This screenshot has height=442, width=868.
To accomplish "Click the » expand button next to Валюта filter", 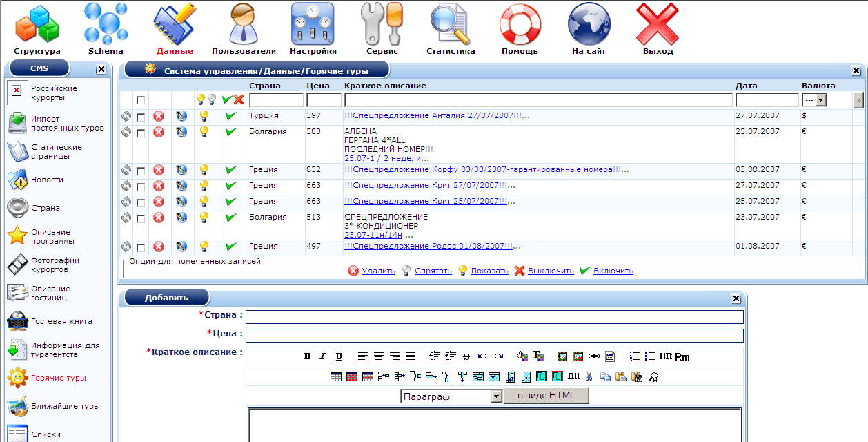I will pos(858,100).
